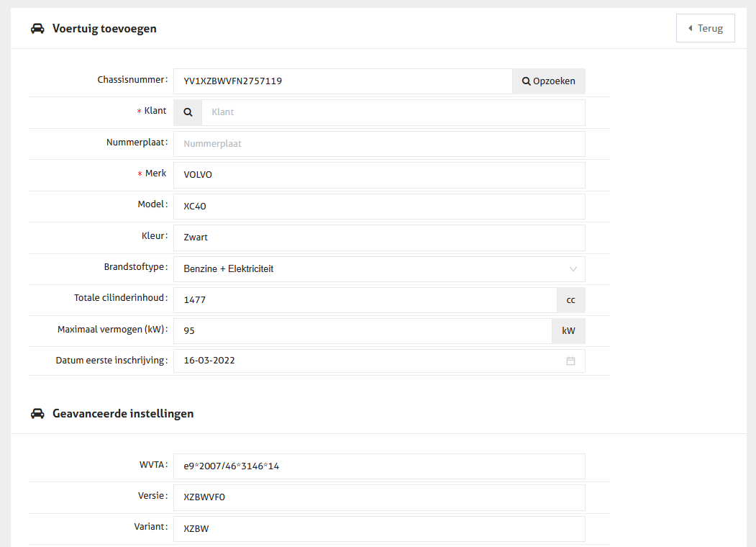
Task: Open the Datum eerste inschrijving date field
Action: tap(367, 361)
